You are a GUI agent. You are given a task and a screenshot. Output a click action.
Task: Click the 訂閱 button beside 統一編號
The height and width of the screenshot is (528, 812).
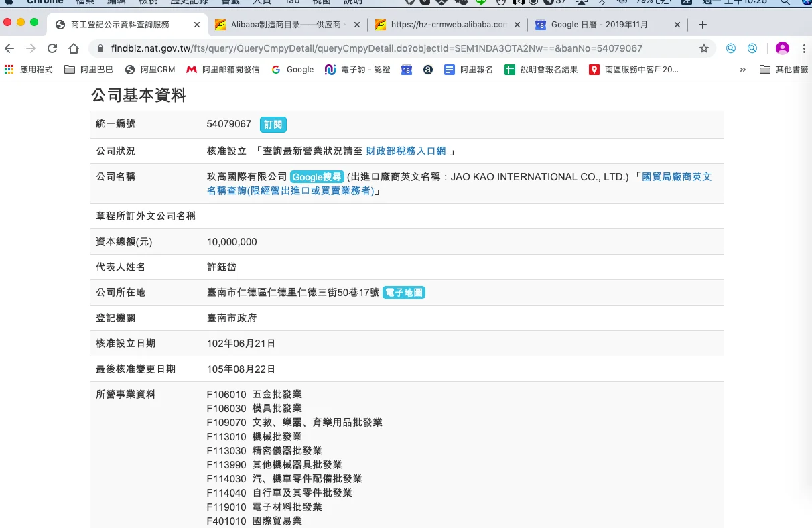273,124
